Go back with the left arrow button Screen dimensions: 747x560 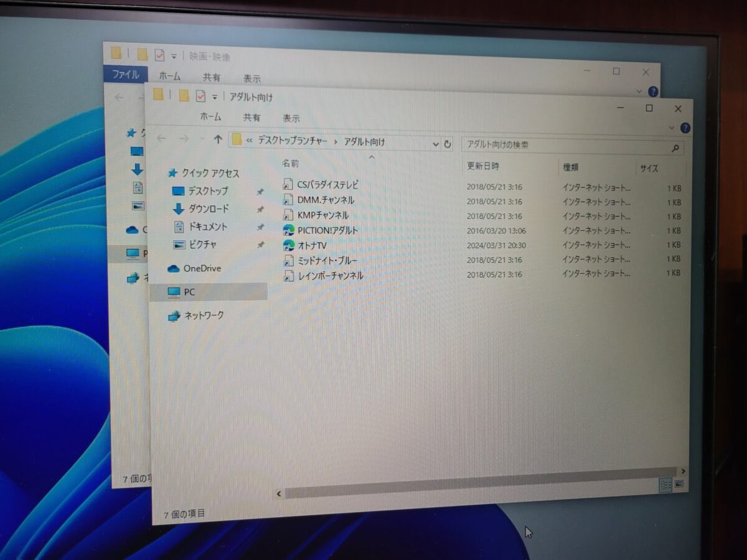pos(162,139)
